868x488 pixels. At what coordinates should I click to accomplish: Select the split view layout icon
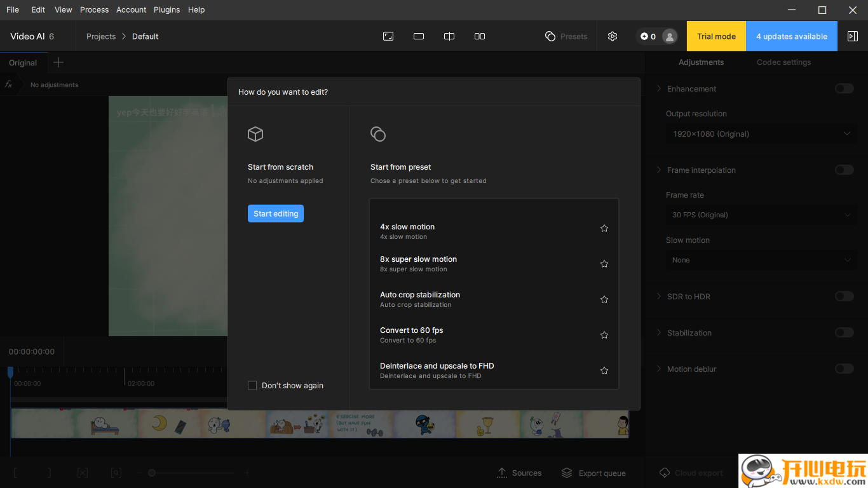[449, 36]
